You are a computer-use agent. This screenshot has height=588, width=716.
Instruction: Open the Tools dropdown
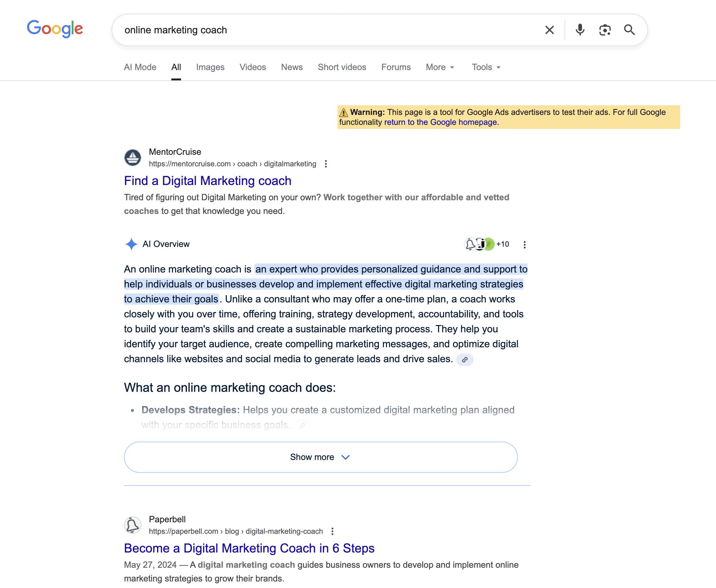485,67
